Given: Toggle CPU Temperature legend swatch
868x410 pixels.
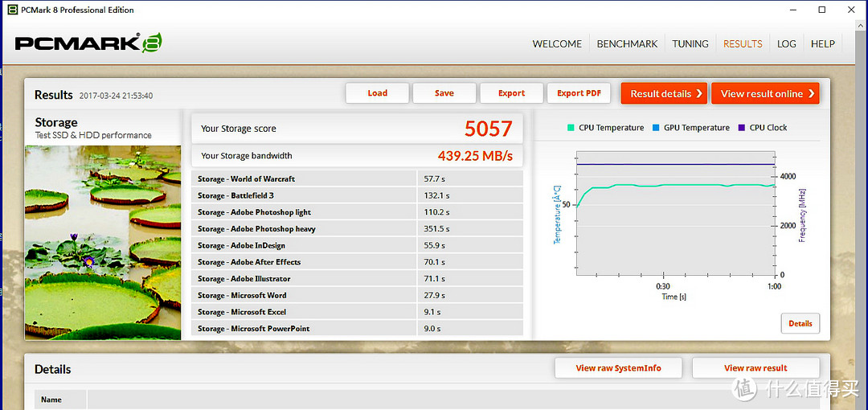Looking at the screenshot, I should 571,128.
